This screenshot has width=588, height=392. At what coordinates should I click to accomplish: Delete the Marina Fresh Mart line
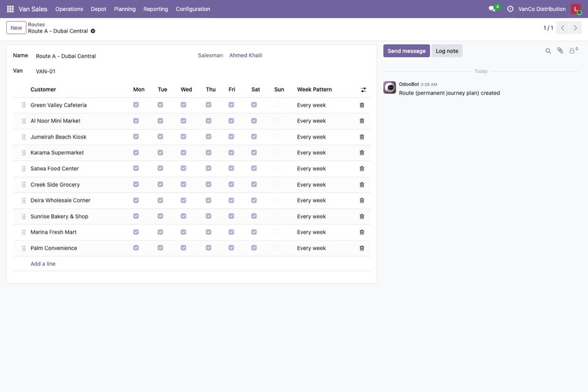point(362,233)
